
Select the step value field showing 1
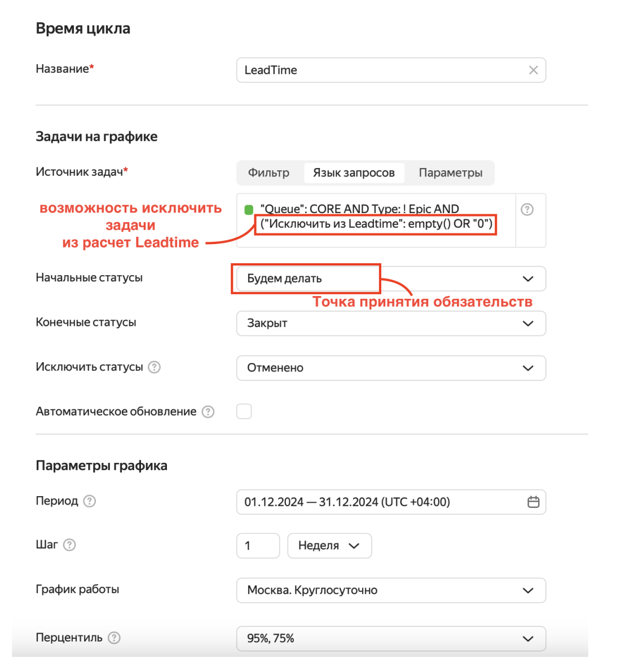point(258,545)
